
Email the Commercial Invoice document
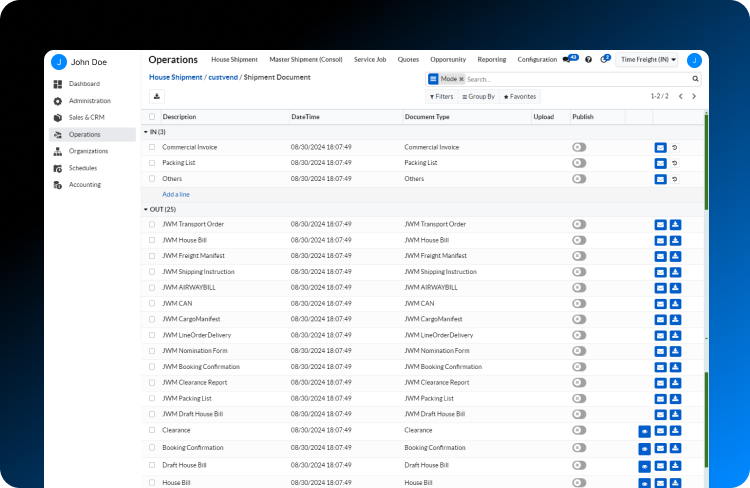coord(660,148)
